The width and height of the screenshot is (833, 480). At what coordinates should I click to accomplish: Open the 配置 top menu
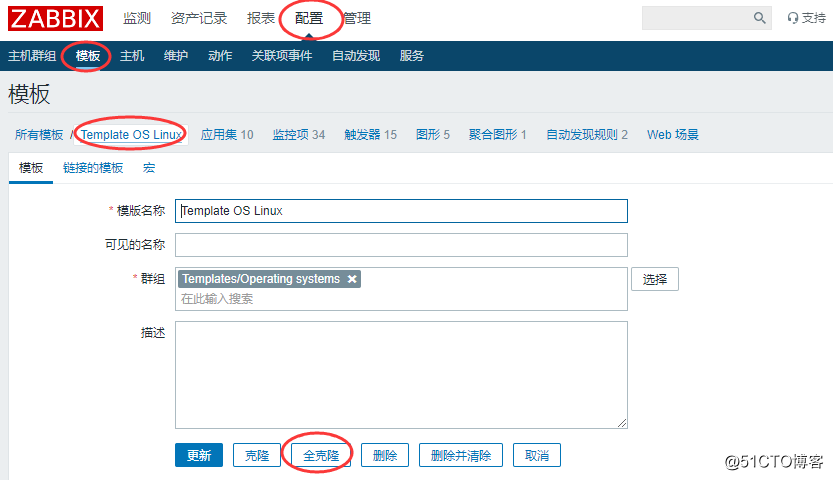point(309,19)
